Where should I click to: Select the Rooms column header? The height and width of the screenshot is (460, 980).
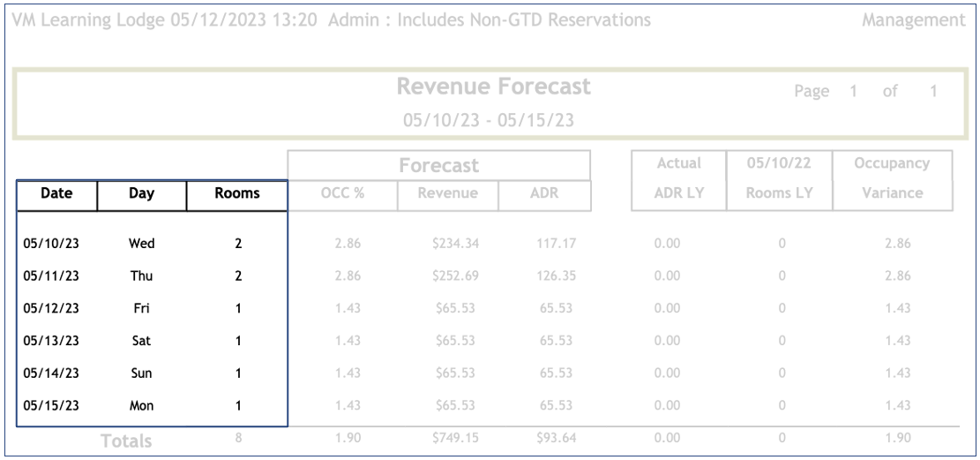click(x=238, y=195)
